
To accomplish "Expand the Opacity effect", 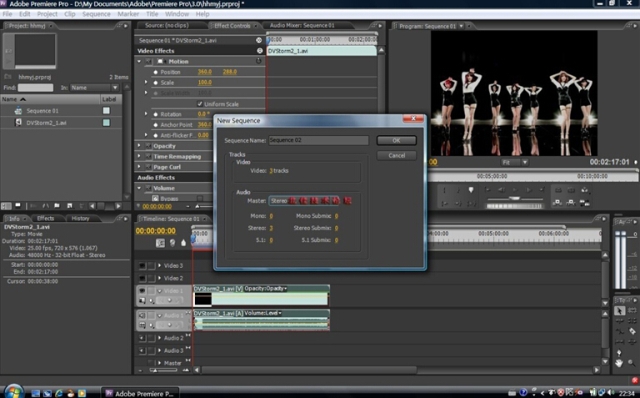I will [139, 146].
